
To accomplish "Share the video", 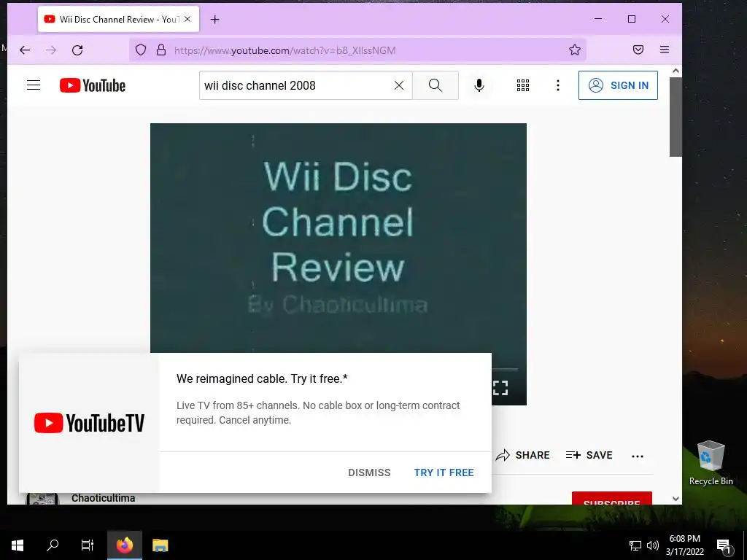I will (x=522, y=455).
